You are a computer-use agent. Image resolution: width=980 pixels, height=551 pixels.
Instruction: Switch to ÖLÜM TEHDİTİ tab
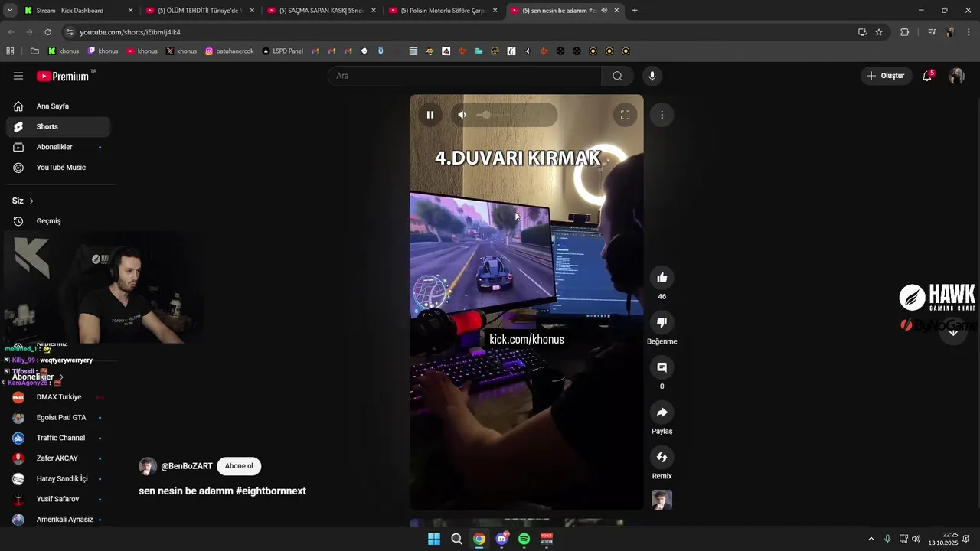click(x=198, y=11)
